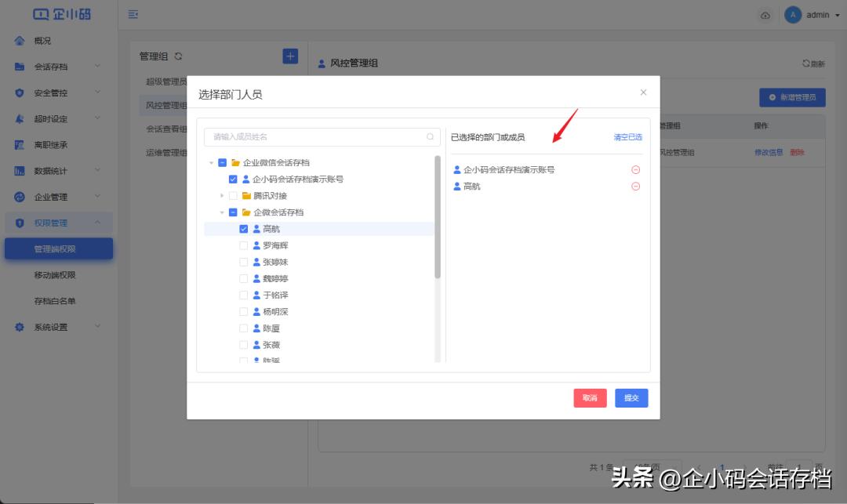Open 数据统计 via its bar chart icon
This screenshot has height=504, width=847.
pos(20,169)
